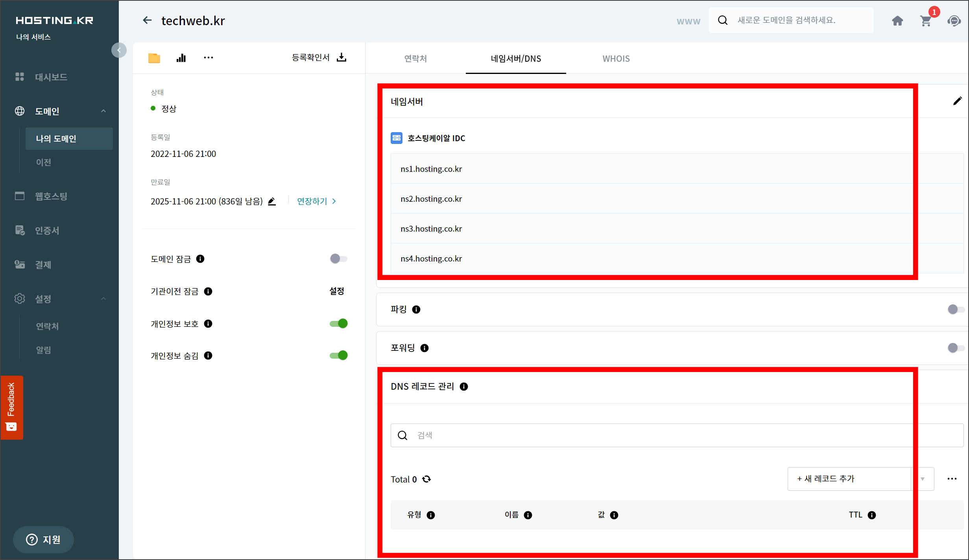
Task: Click the + 새 레코드 추가 button
Action: 849,479
